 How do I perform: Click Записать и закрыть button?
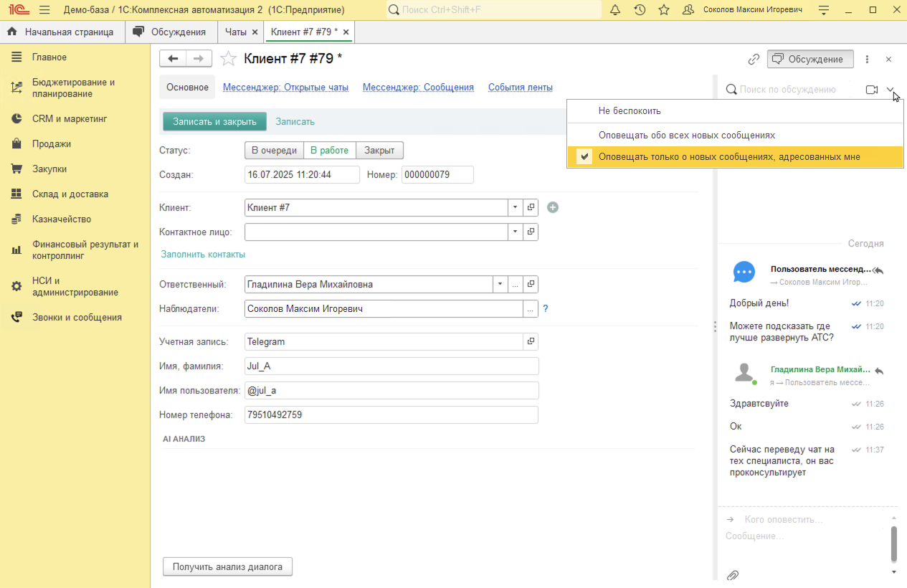click(x=214, y=122)
